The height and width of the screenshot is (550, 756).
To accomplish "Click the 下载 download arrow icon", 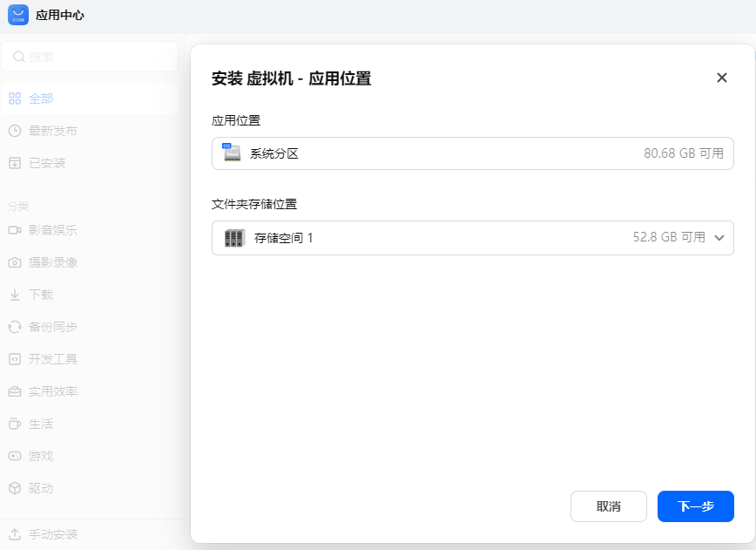I will (15, 295).
